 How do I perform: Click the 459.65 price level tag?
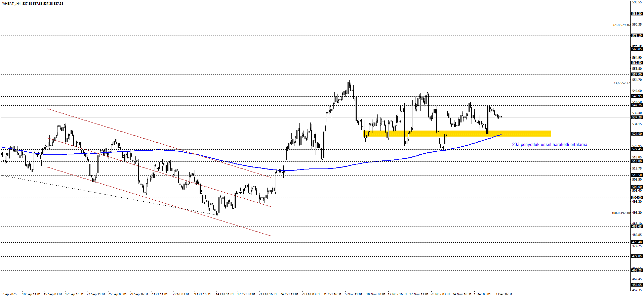pos(637,285)
